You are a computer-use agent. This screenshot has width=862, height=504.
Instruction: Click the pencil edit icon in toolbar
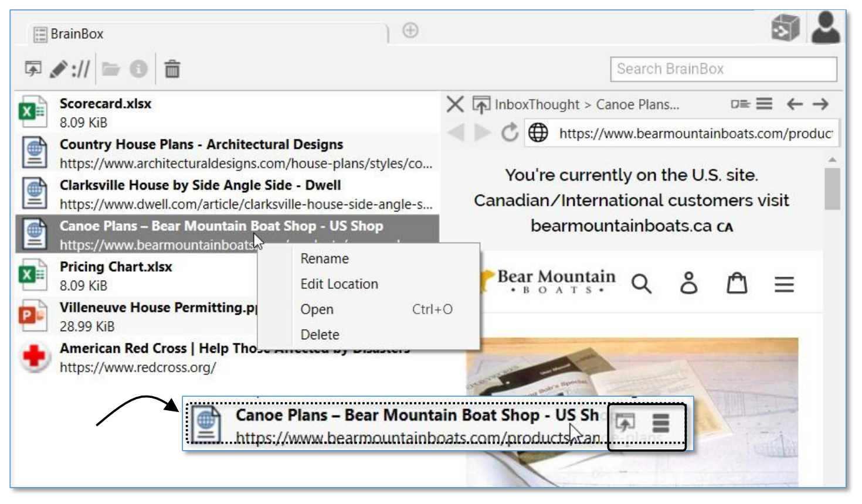point(59,69)
